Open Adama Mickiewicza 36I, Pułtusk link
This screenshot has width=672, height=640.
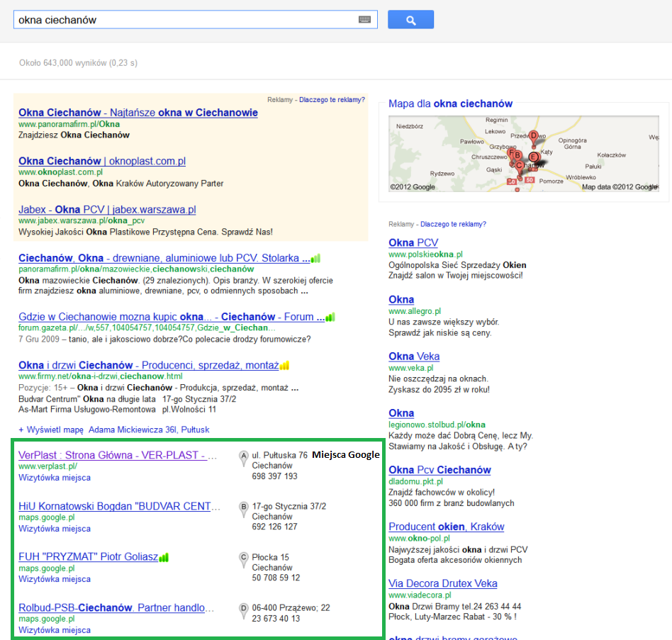tap(149, 430)
